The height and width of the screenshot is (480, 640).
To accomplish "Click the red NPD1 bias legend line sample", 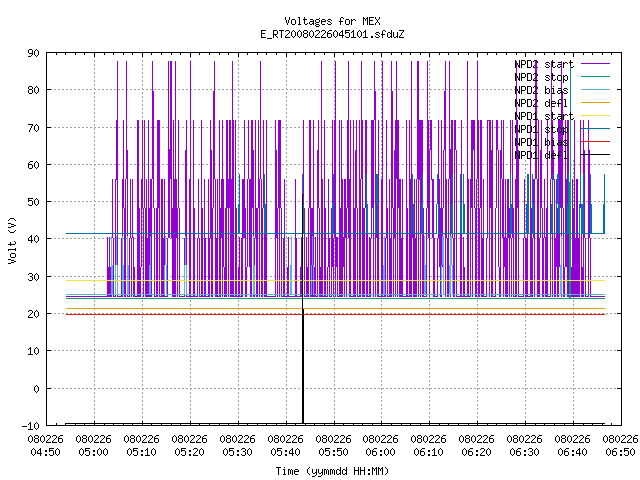I will [x=595, y=142].
